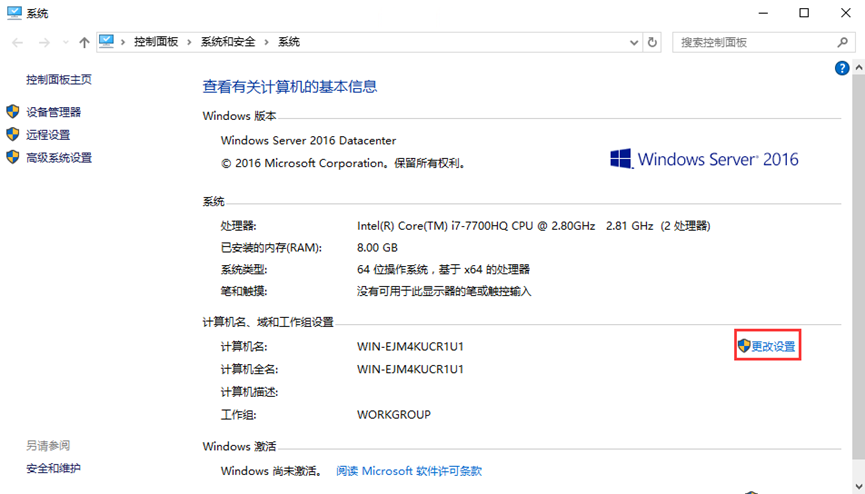Click the back navigation arrow
The image size is (865, 494).
point(17,42)
